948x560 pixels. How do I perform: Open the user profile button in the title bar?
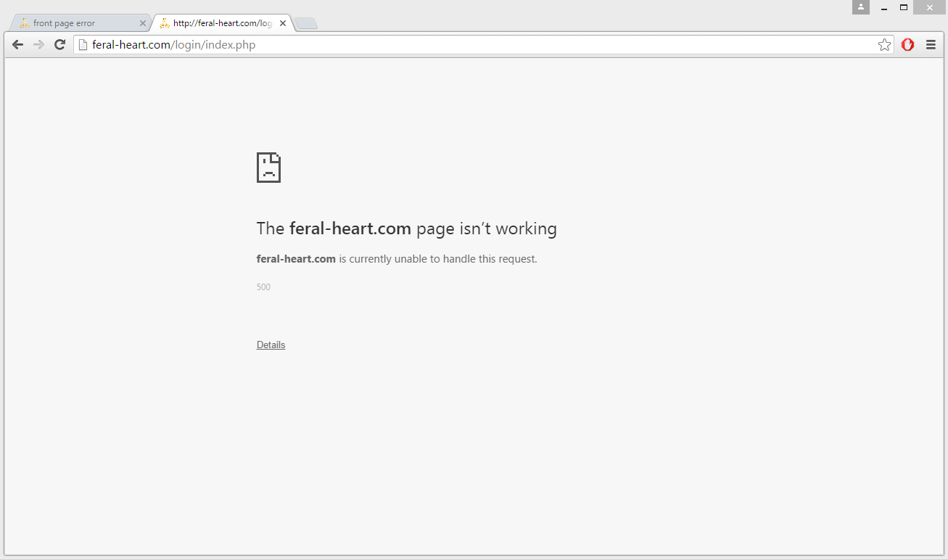tap(861, 7)
